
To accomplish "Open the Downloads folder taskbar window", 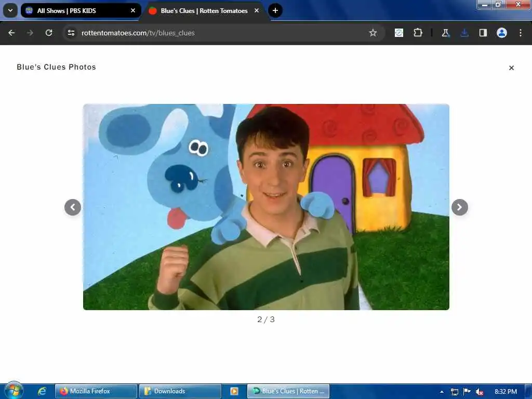I will (x=180, y=391).
